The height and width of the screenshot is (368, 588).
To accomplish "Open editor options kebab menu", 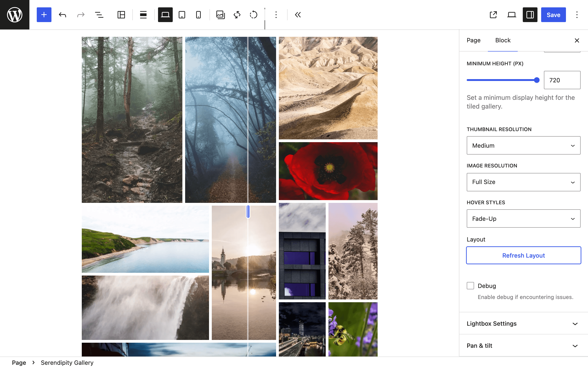I will click(x=577, y=14).
